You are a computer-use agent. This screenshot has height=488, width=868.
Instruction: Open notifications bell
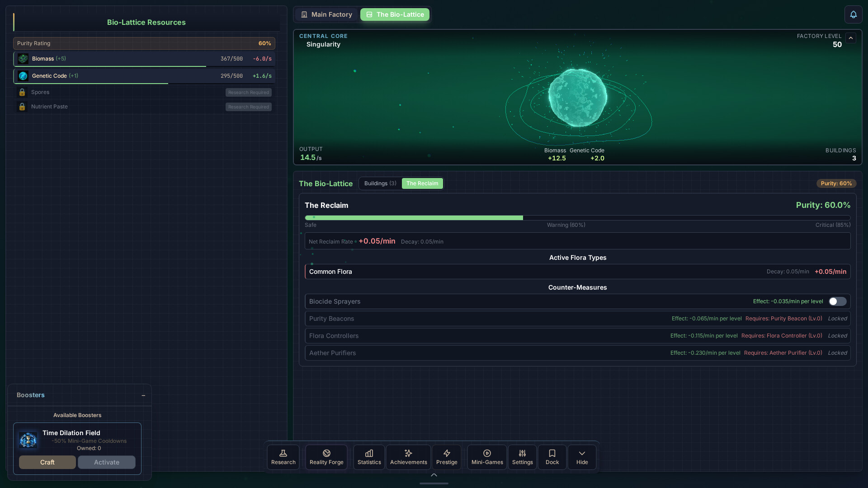pyautogui.click(x=853, y=14)
